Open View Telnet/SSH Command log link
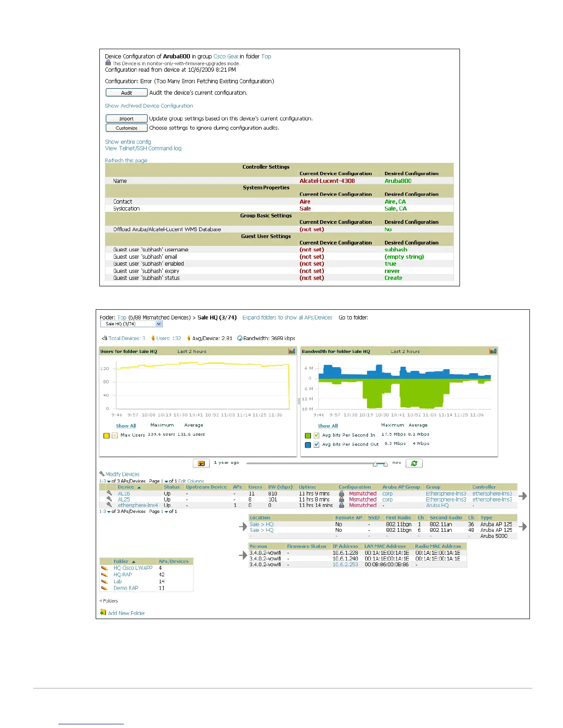Viewport: 563px width, 728px height. click(143, 148)
